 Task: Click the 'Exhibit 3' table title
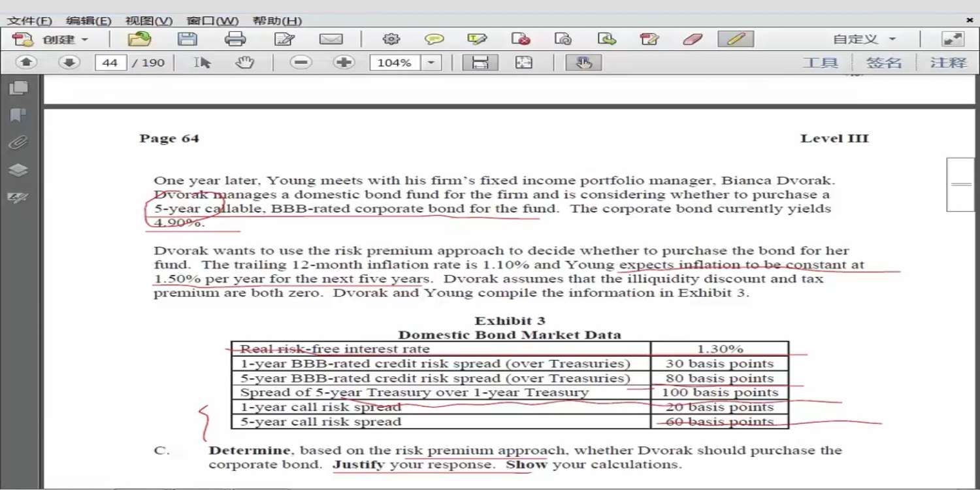(510, 321)
